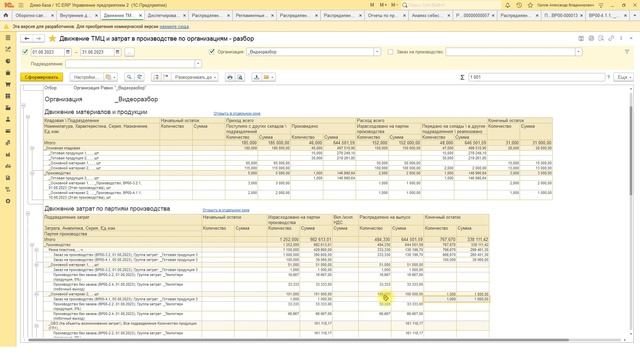Viewport: 640px width, 360px height.
Task: Select the Движение материалов и продукции heading
Action: pyautogui.click(x=96, y=112)
